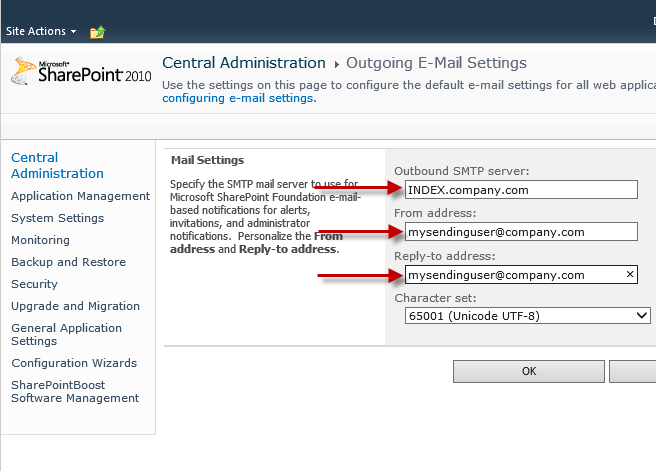656x471 pixels.
Task: Open SharePointBoost Software Management
Action: coord(75,391)
